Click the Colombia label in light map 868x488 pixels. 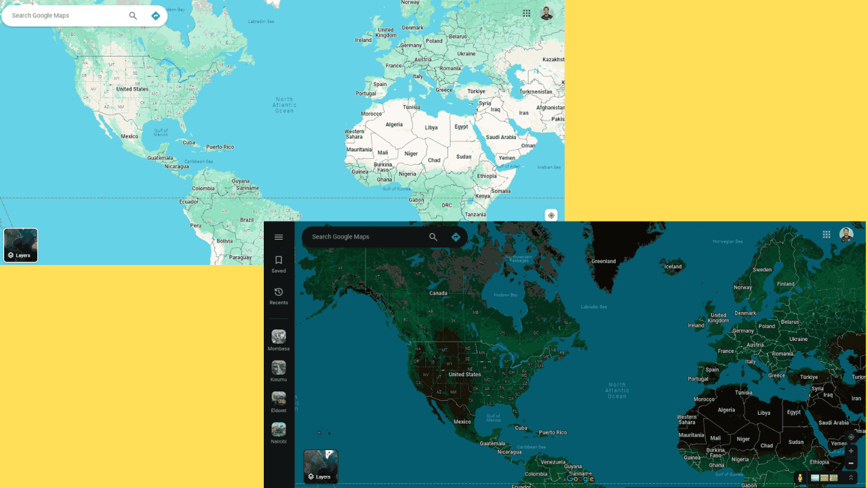pos(203,188)
